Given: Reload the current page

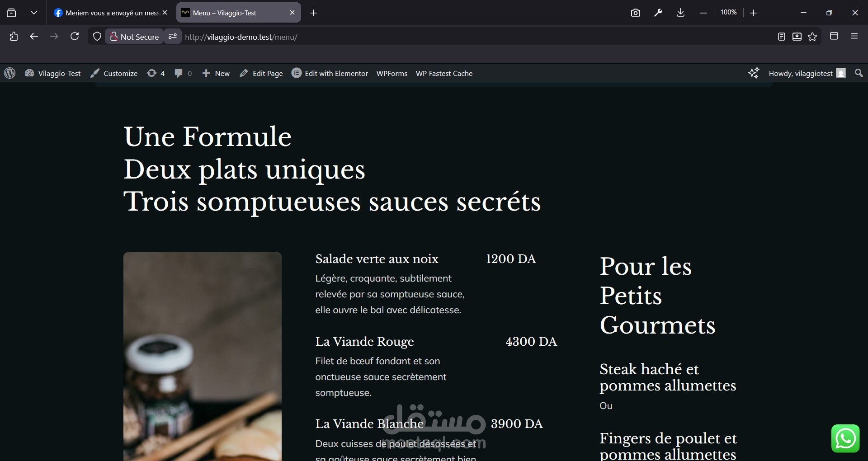Looking at the screenshot, I should [75, 37].
